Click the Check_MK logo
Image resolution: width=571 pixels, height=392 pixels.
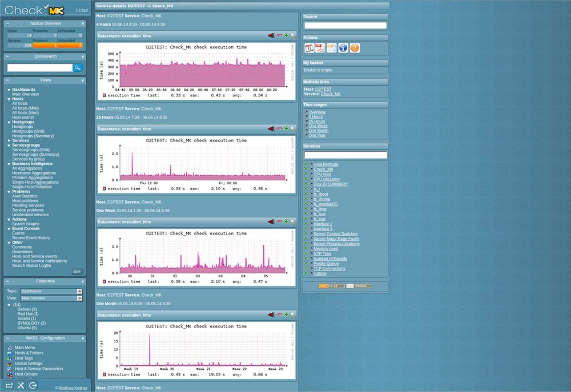35,10
